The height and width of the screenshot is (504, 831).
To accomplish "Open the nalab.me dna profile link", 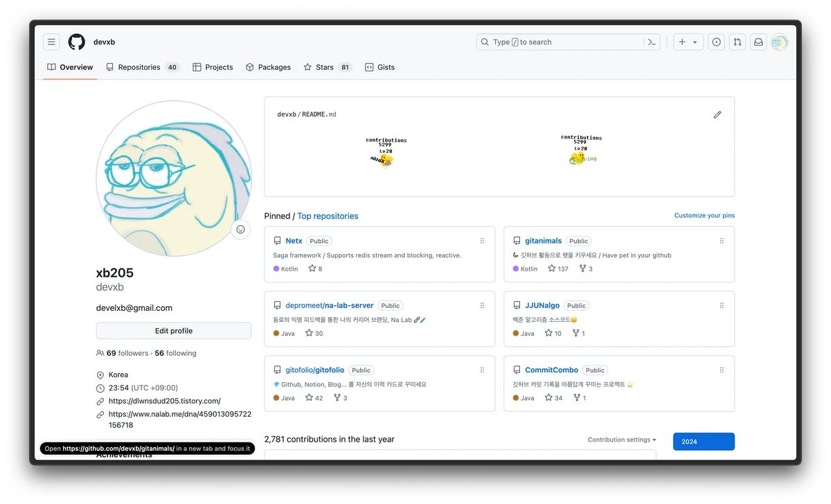I will pos(180,420).
